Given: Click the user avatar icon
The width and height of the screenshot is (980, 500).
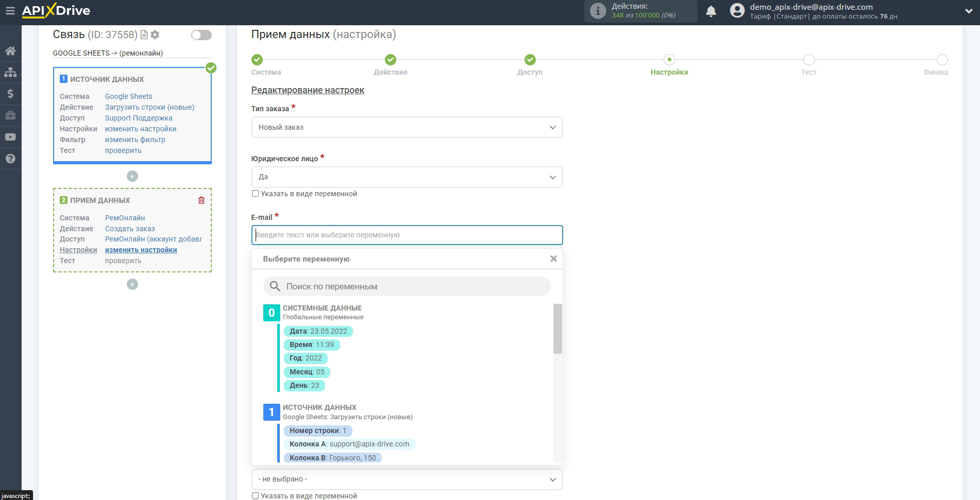Looking at the screenshot, I should point(737,11).
